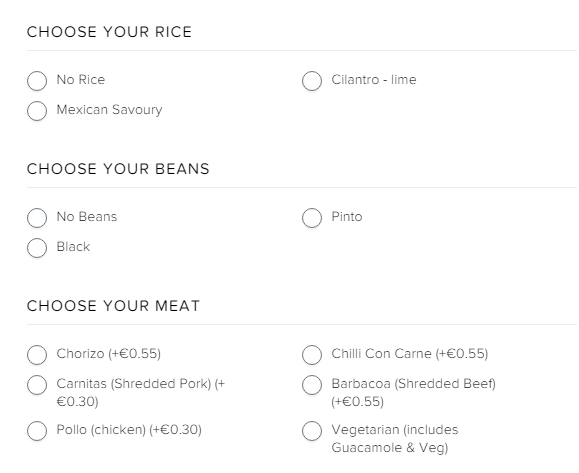Screen dimensions: 579x473
Task: Select Carnitas (Shredded Pork) option
Action: click(37, 385)
